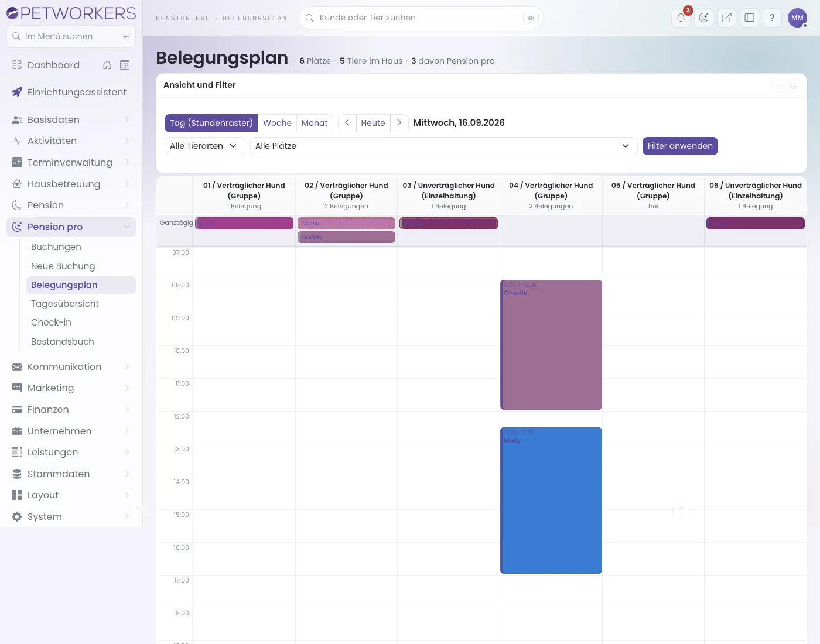Open the Tagesübersicht submenu item

pyautogui.click(x=81, y=303)
